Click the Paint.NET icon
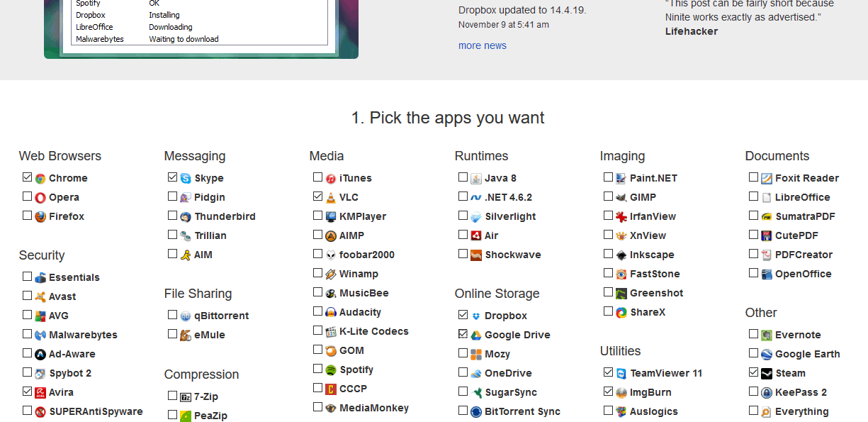868x422 pixels. [x=621, y=179]
